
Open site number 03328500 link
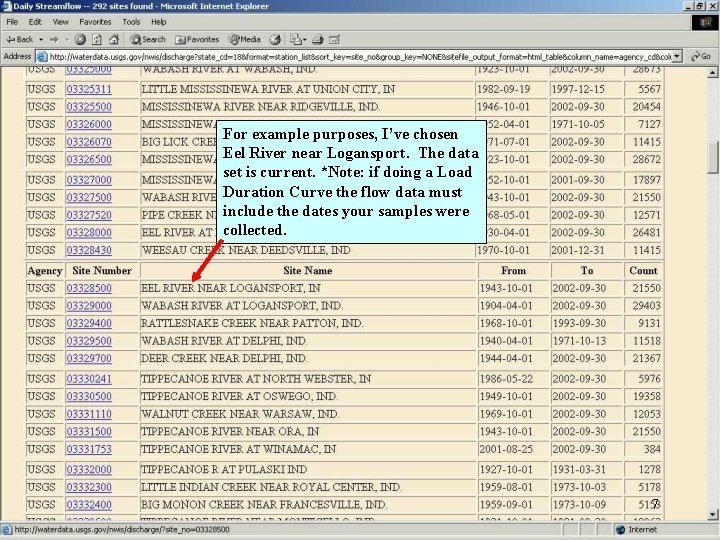point(89,288)
